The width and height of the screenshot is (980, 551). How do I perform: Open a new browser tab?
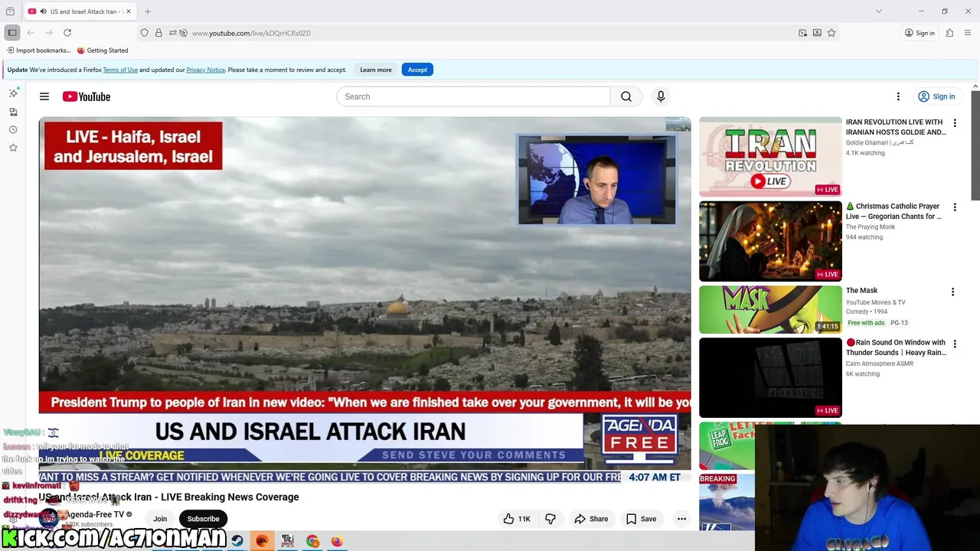pyautogui.click(x=148, y=11)
